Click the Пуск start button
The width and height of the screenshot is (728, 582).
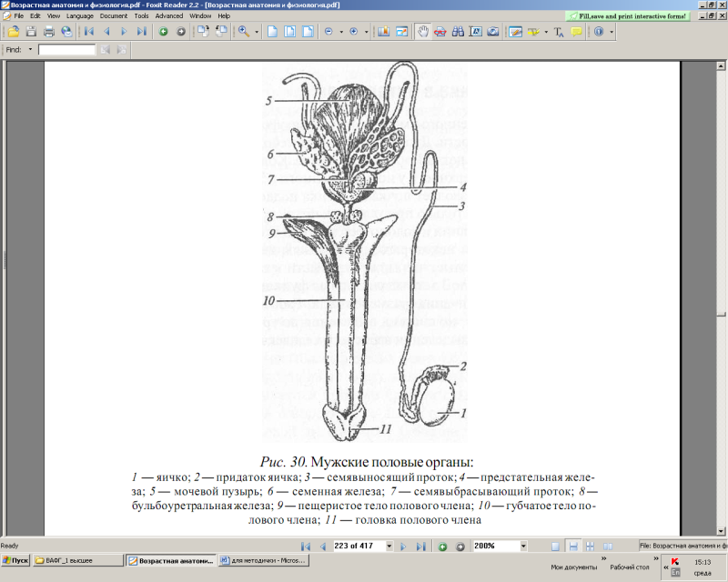tap(15, 561)
